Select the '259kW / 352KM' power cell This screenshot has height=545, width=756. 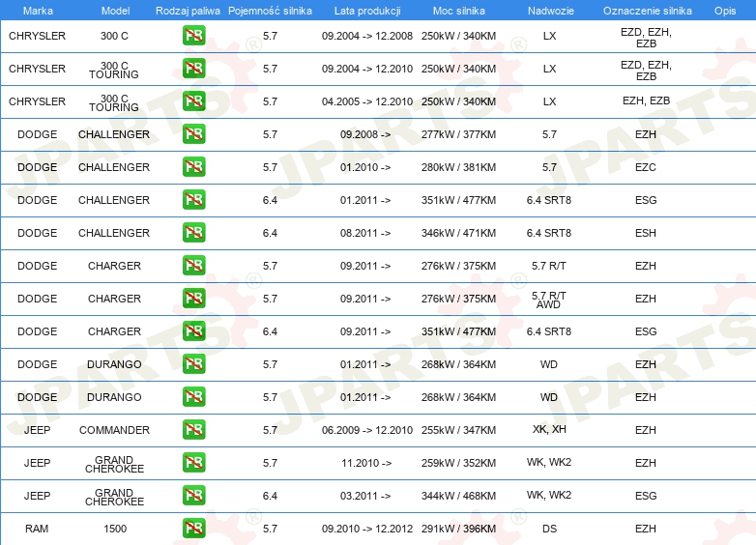click(x=458, y=463)
